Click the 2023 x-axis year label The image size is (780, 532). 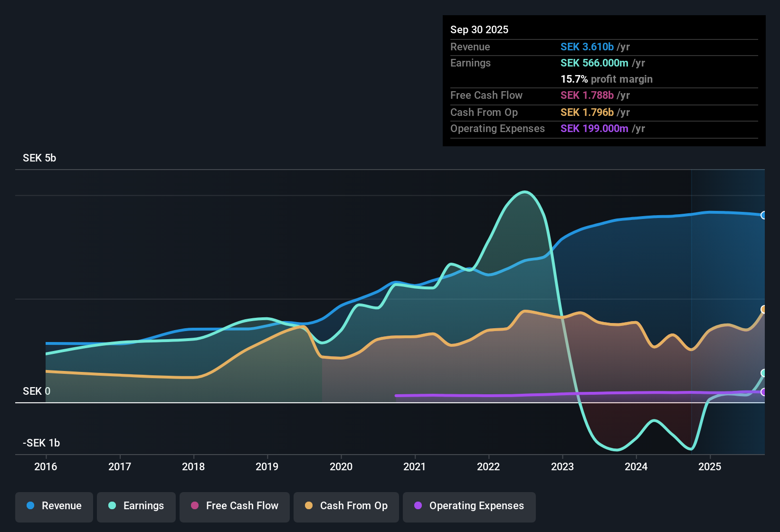pyautogui.click(x=562, y=467)
